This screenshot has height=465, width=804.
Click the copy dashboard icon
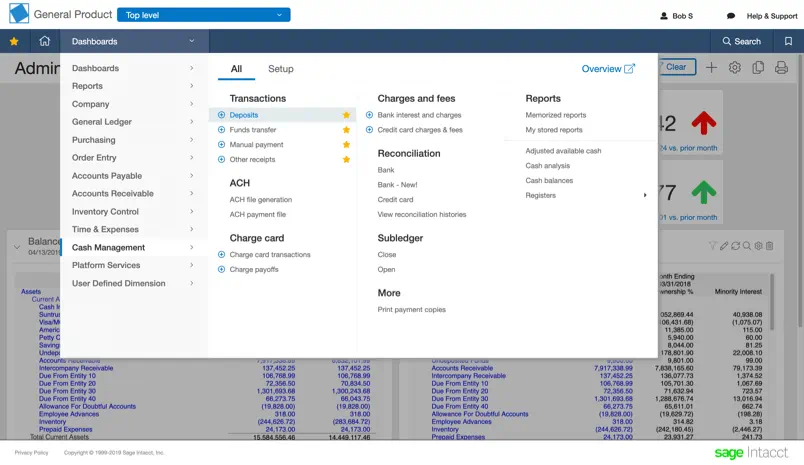tap(758, 68)
